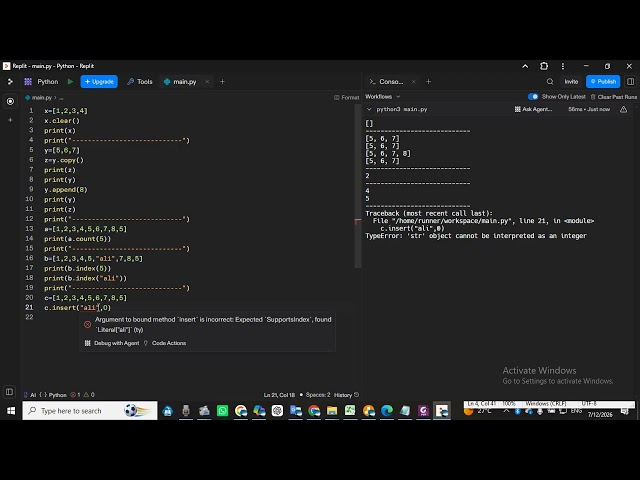Format the code with Format button

pos(347,98)
